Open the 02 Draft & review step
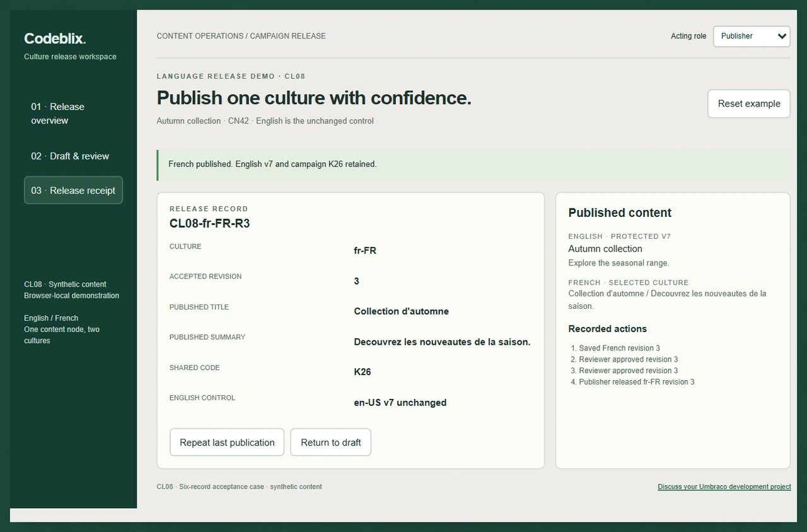 click(73, 156)
